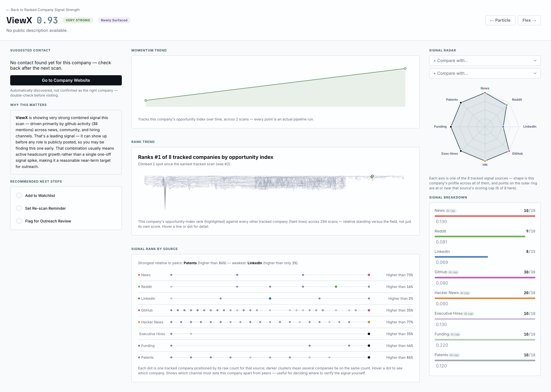
Task: Click the VERY STRONG badge
Action: pyautogui.click(x=78, y=20)
